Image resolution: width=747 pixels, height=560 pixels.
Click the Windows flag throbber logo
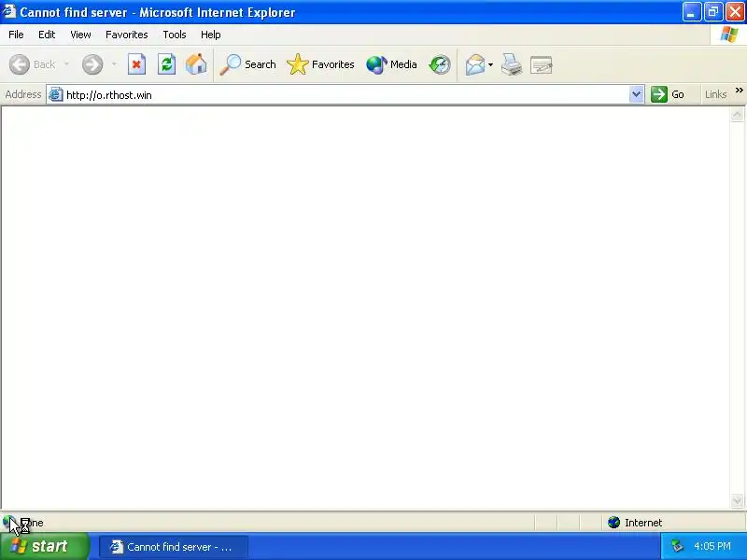[x=728, y=35]
